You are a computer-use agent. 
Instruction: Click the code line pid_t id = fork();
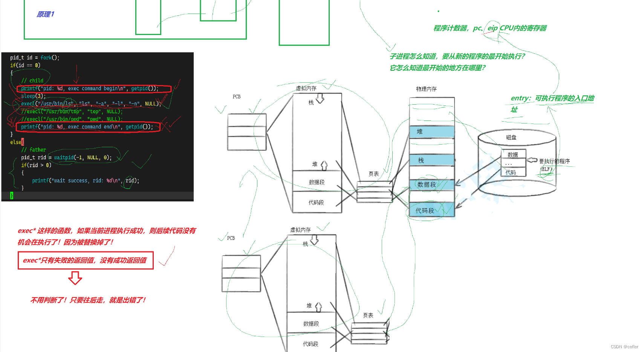[x=35, y=58]
